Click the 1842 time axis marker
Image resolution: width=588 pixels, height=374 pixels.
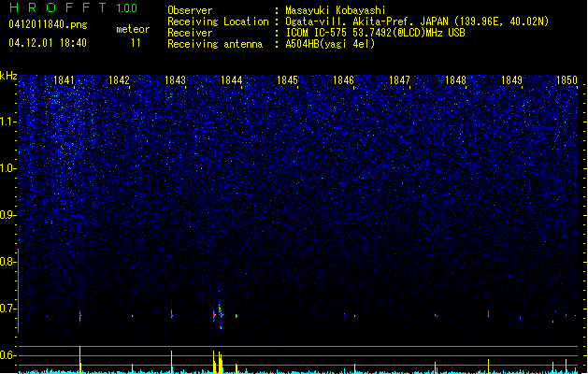(119, 80)
